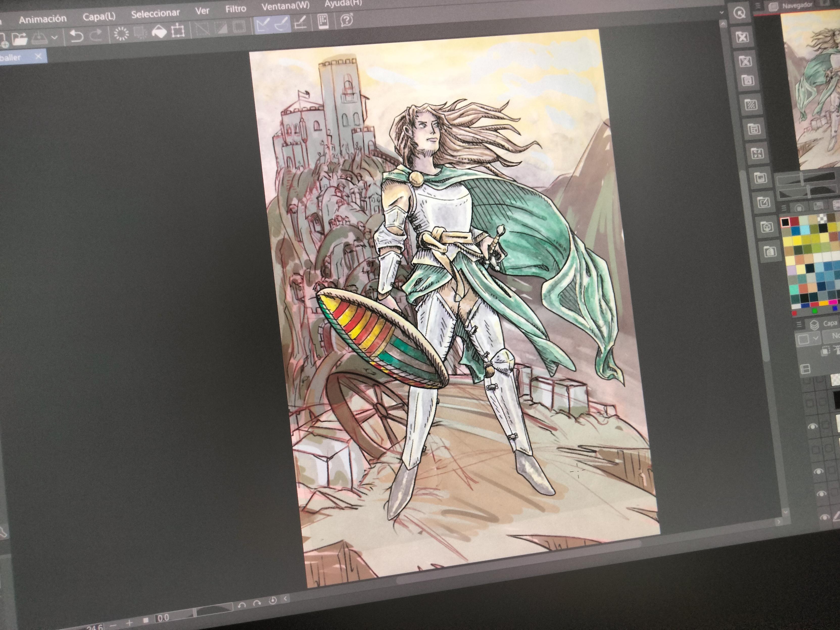Toggle Snap to special ruler
Screen dimensions: 840x630
pyautogui.click(x=281, y=24)
